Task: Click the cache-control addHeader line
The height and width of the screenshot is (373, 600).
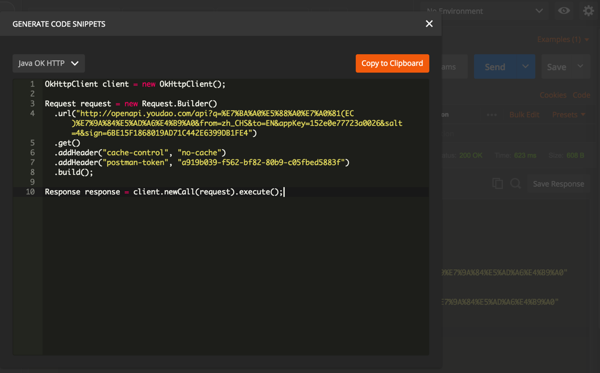Action: 140,153
